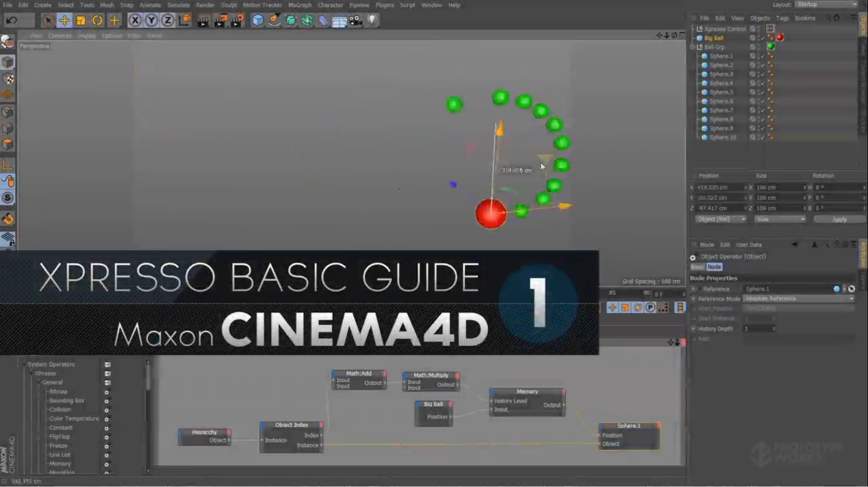868x487 pixels.
Task: Open the Edit Render Settings icon
Action: coord(237,20)
